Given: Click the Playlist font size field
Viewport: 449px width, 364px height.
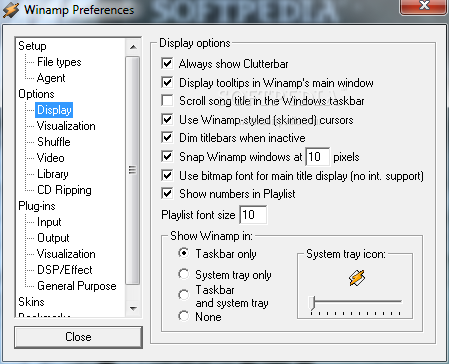Looking at the screenshot, I should 253,215.
